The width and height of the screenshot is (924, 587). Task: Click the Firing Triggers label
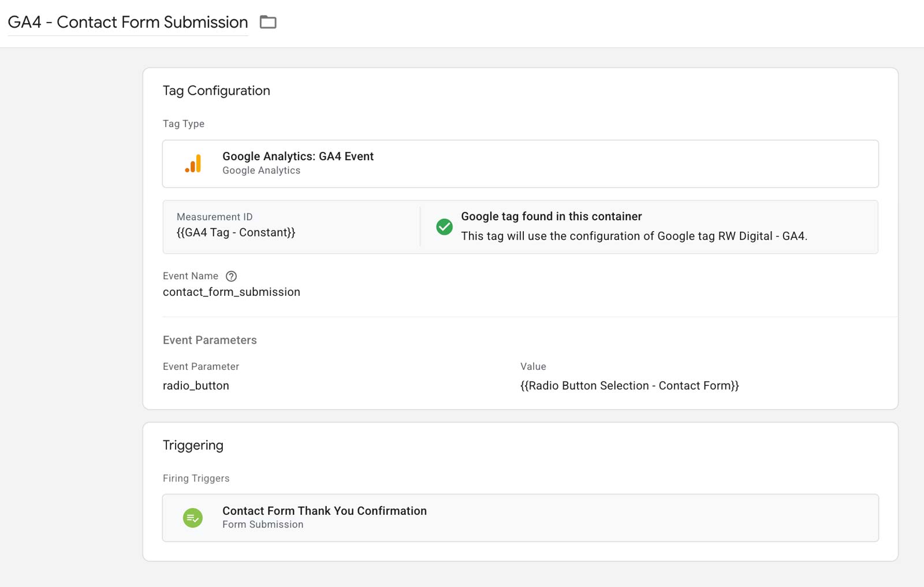(196, 478)
